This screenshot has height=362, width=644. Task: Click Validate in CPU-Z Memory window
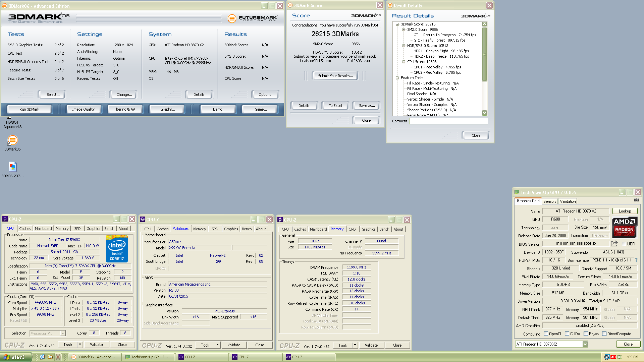point(371,345)
